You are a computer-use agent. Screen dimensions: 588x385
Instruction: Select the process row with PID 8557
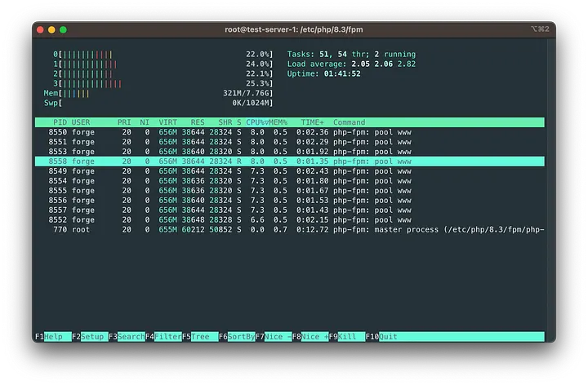click(290, 210)
